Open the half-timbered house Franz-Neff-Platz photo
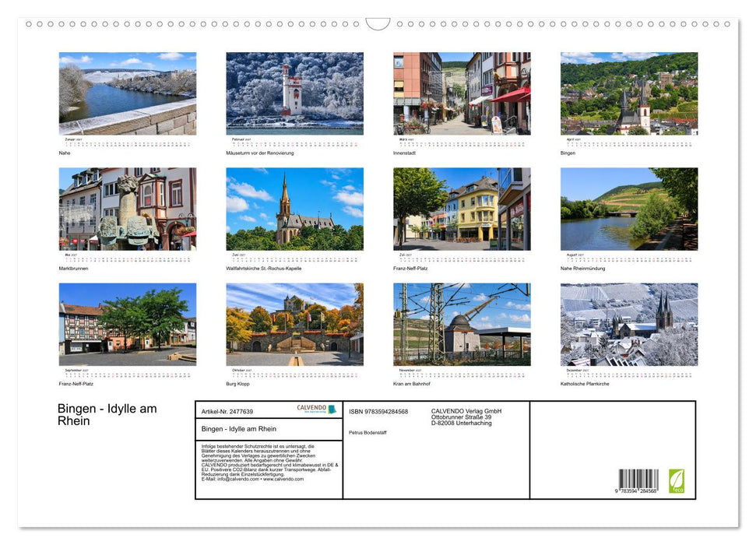 tap(127, 324)
